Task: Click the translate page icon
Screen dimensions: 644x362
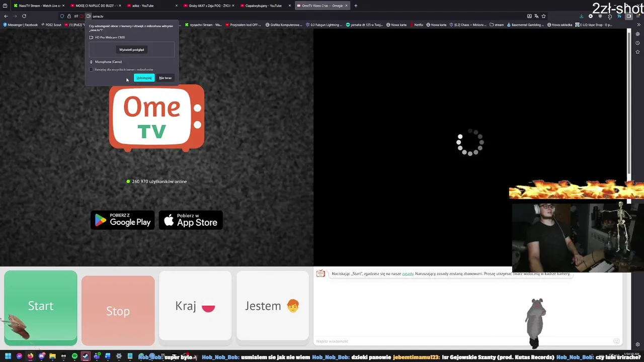Action: click(536, 16)
